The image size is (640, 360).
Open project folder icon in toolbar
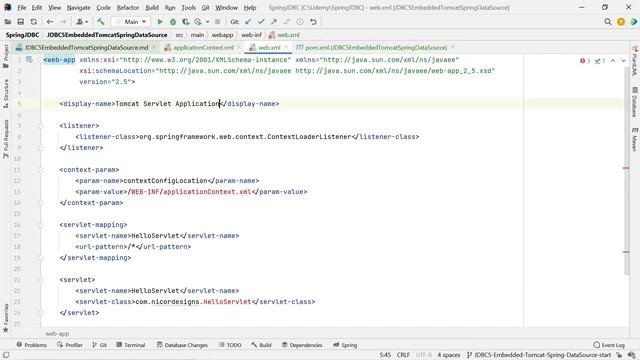pos(8,22)
